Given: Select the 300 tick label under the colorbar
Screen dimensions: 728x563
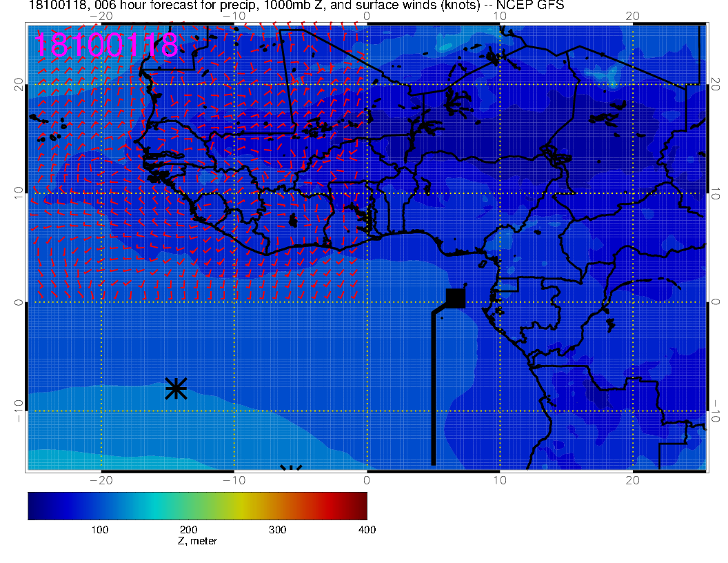Looking at the screenshot, I should click(x=277, y=529).
